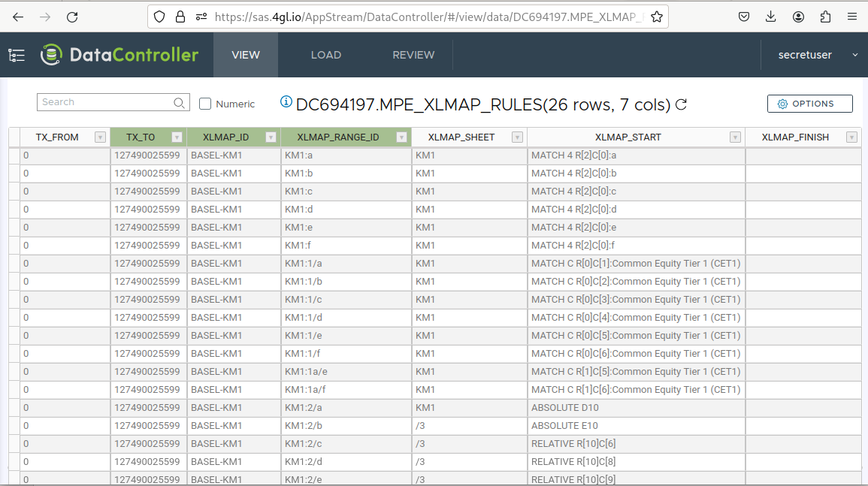Switch to the LOAD tab
Viewport: 868px width, 486px height.
point(325,55)
